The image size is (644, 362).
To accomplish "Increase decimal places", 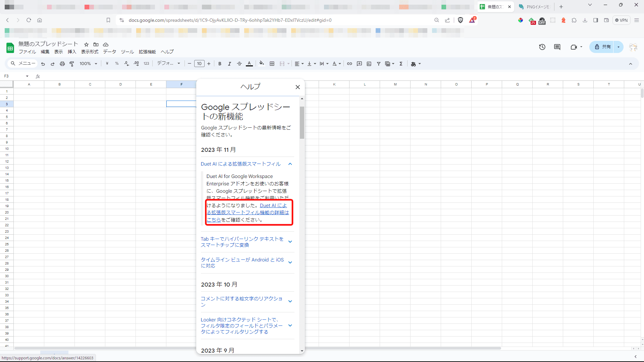I will pos(136,64).
